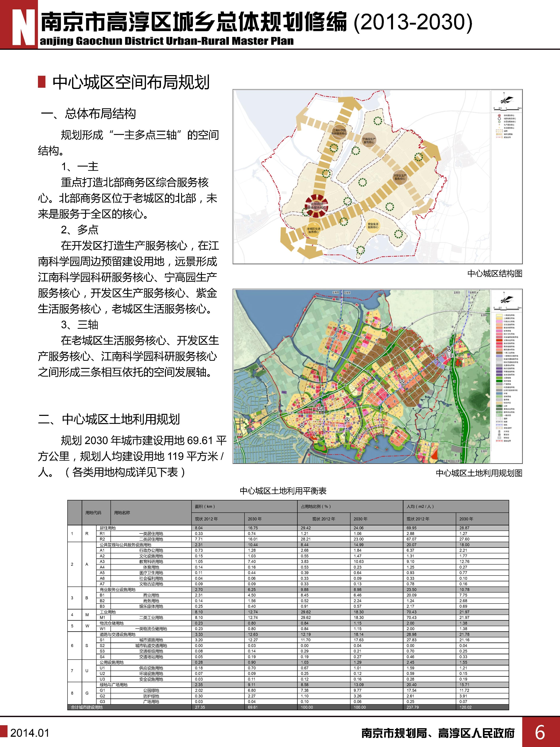Click the total row label 合计城市建设用地
Screen dimensions: 560x747
point(87,707)
